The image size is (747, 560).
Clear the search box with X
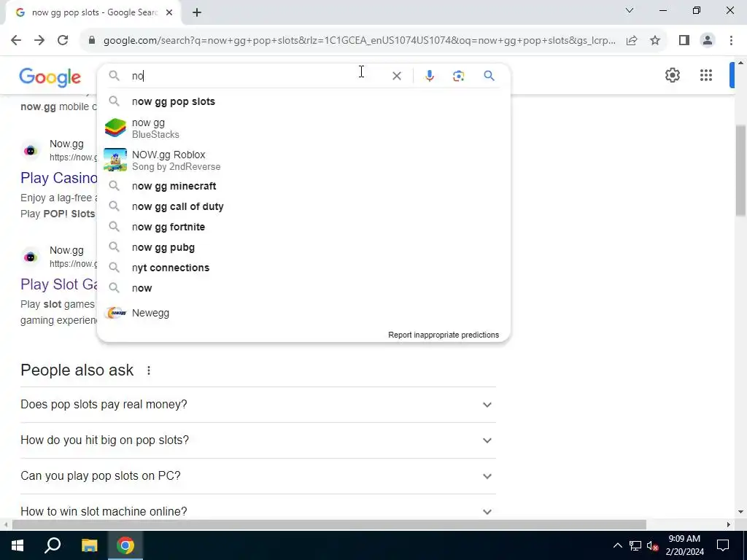tap(396, 76)
